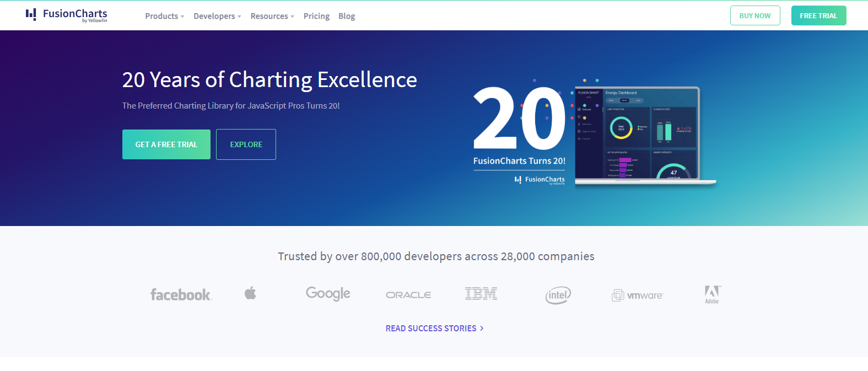This screenshot has width=868, height=371.
Task: Click the Facebook company logo
Action: click(181, 295)
